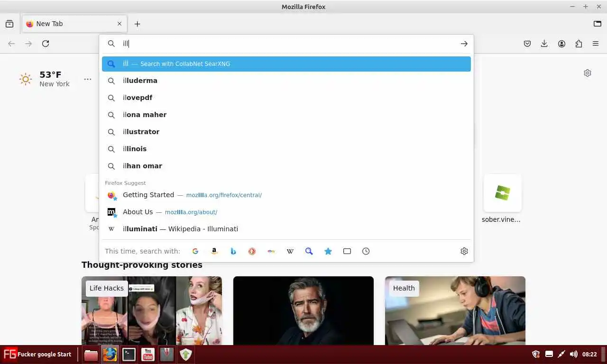Open the volume control in system tray

[574, 354]
